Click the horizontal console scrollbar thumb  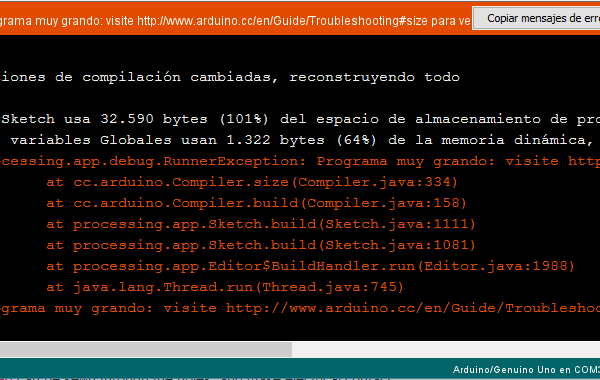[x=146, y=349]
